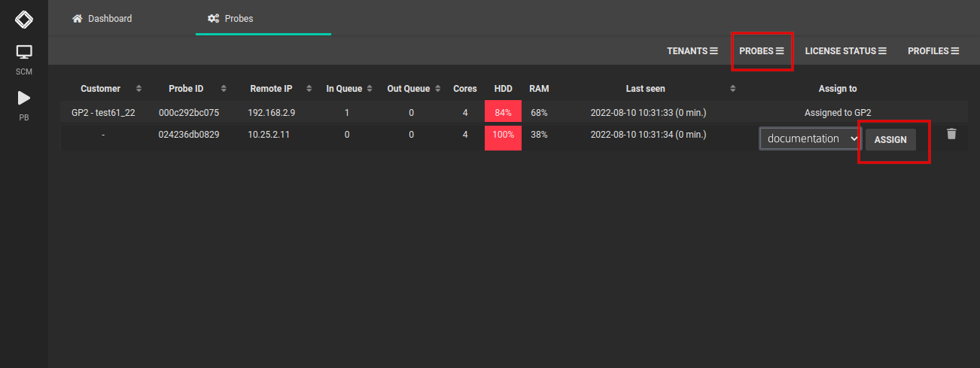Image resolution: width=980 pixels, height=368 pixels.
Task: Switch to the Dashboard tab
Action: [x=102, y=19]
